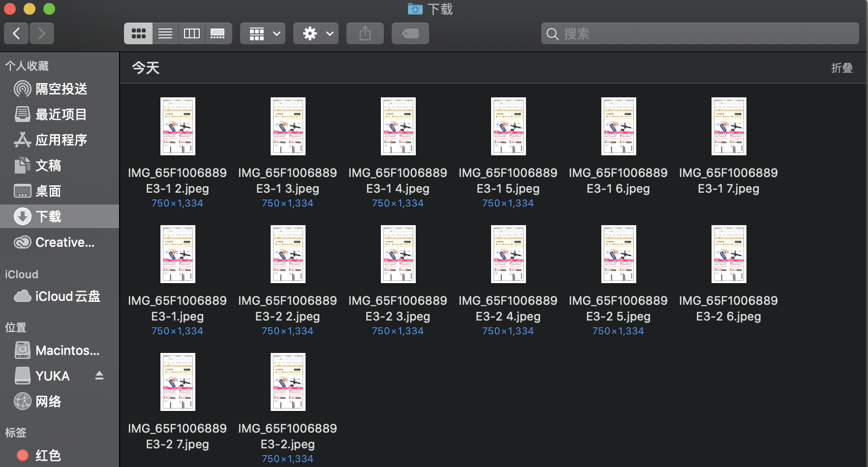
Task: Click the back navigation arrow
Action: pos(17,33)
